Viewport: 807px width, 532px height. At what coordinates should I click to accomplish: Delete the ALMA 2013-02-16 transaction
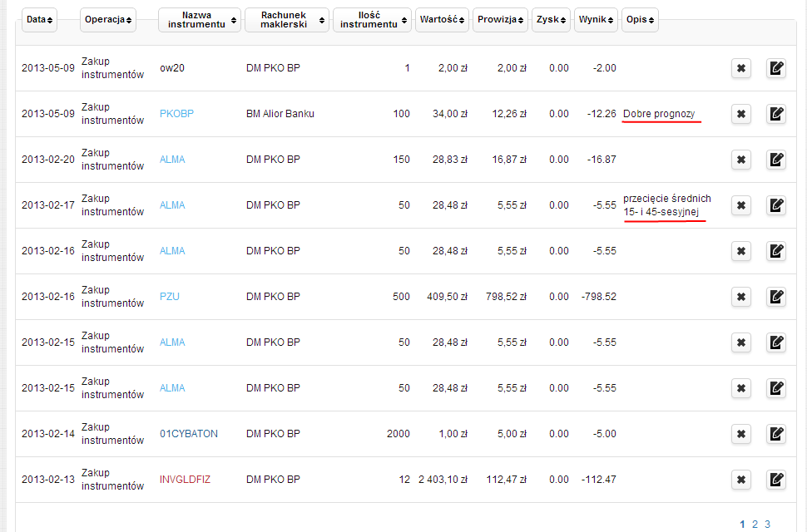tap(740, 251)
